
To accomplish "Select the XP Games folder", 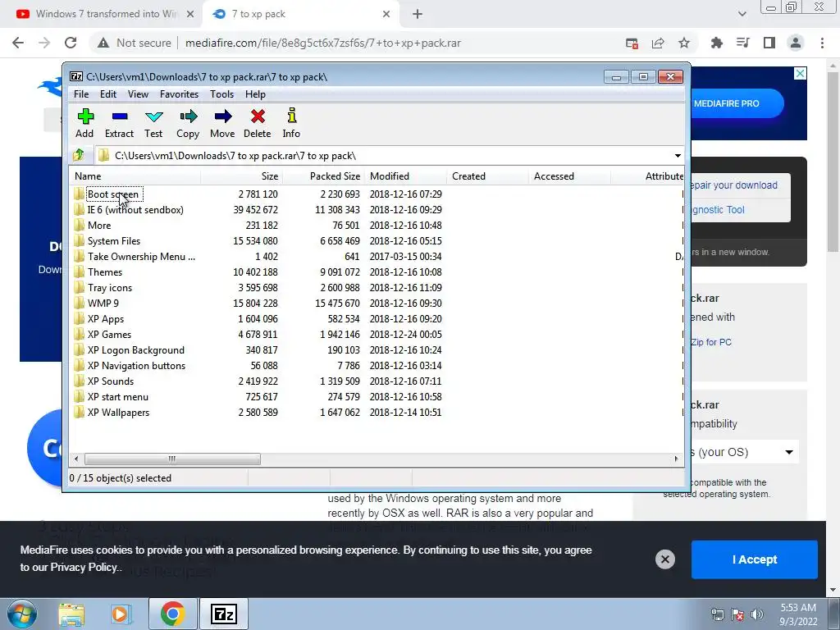I will [109, 335].
